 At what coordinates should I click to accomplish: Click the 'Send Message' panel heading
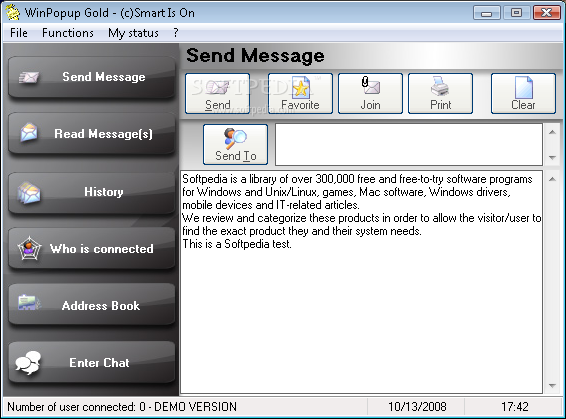256,56
